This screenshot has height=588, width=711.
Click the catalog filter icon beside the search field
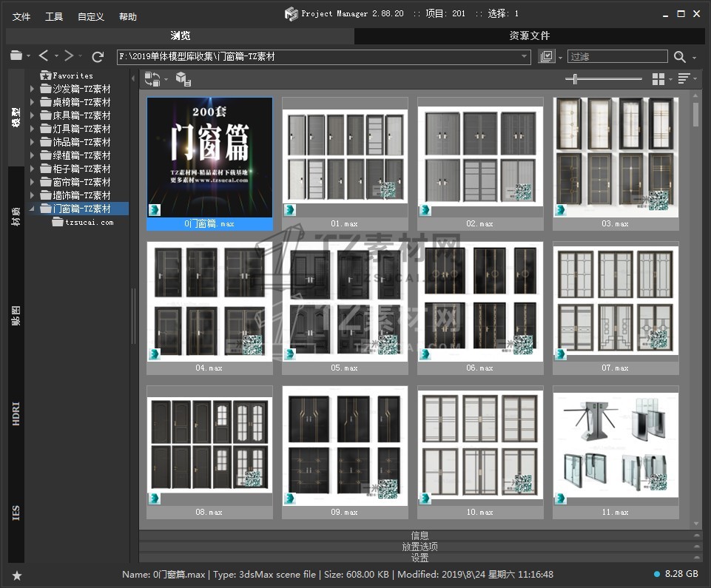(x=547, y=56)
